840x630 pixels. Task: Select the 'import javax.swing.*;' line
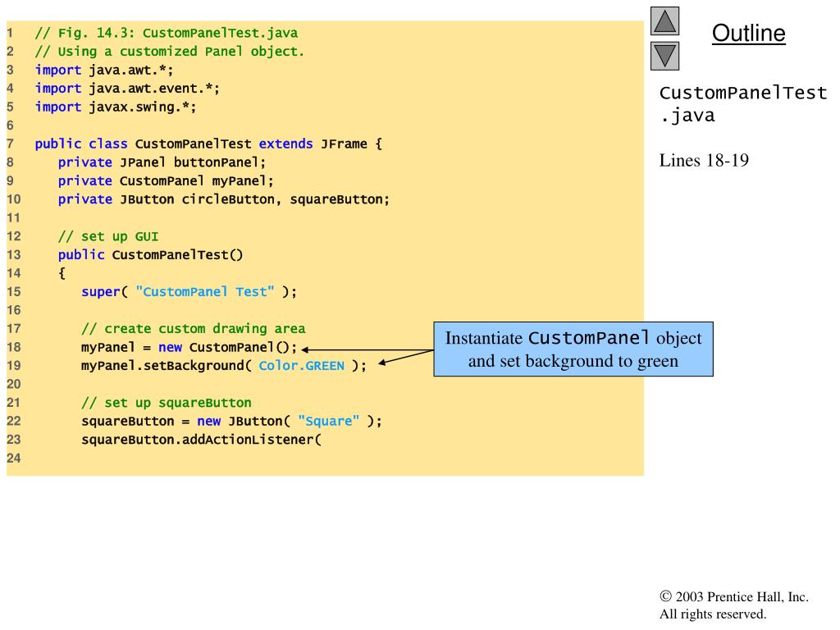pyautogui.click(x=116, y=107)
